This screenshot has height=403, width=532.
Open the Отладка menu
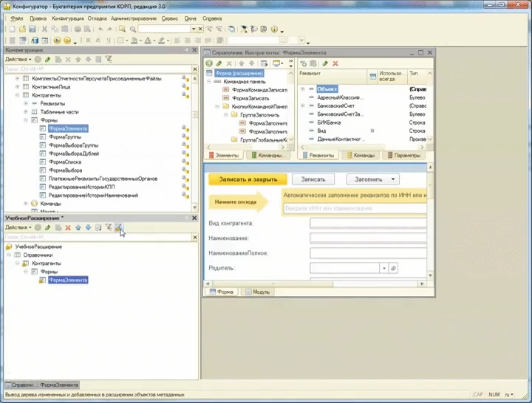tap(97, 18)
